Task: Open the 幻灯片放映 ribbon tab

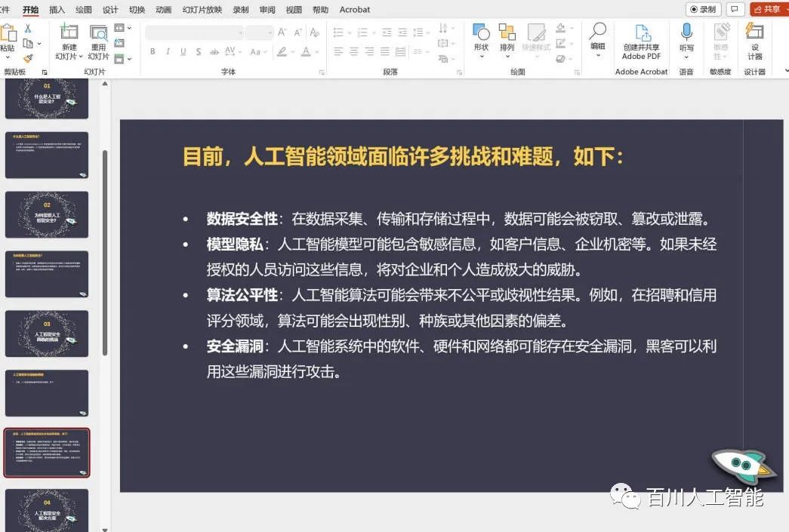Action: tap(202, 10)
